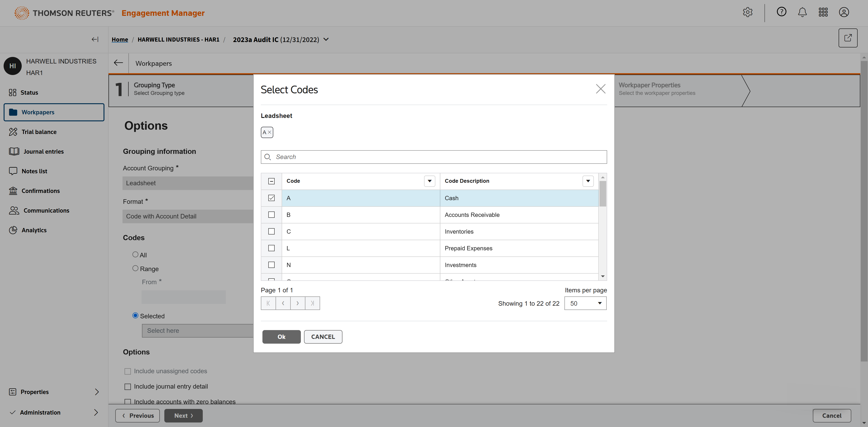The height and width of the screenshot is (427, 868).
Task: Collapse the left sidebar panel
Action: point(95,39)
